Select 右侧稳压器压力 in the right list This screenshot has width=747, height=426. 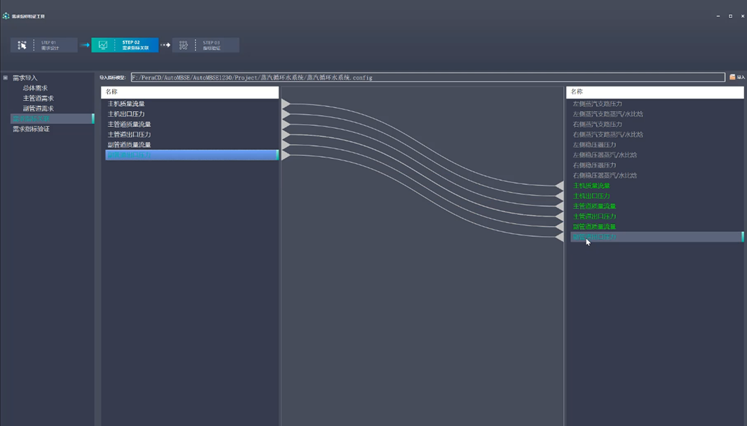[x=600, y=165]
